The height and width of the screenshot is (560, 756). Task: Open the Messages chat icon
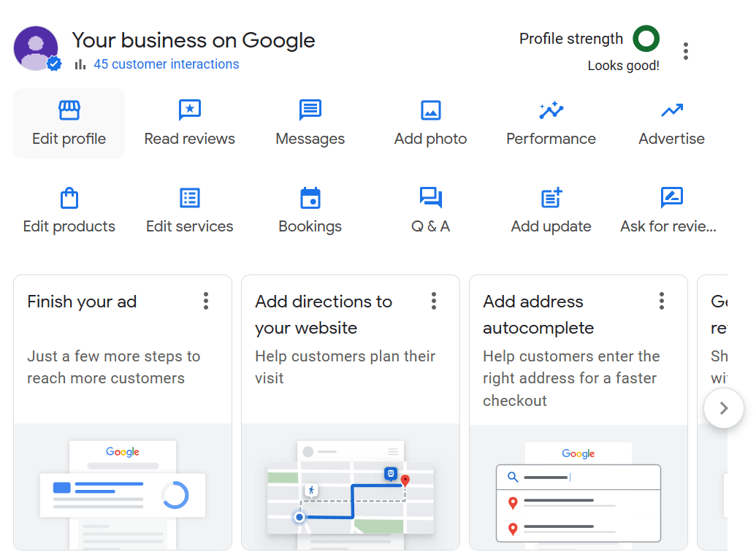(310, 110)
